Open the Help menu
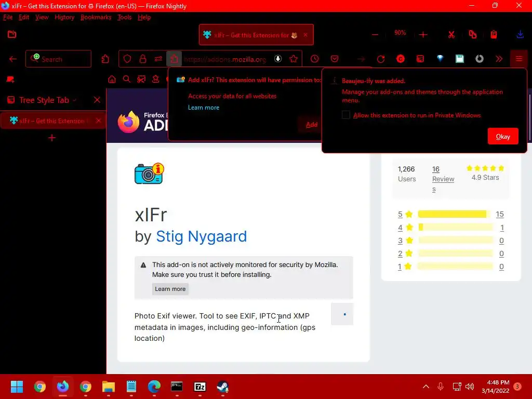This screenshot has height=399, width=532. 144,17
